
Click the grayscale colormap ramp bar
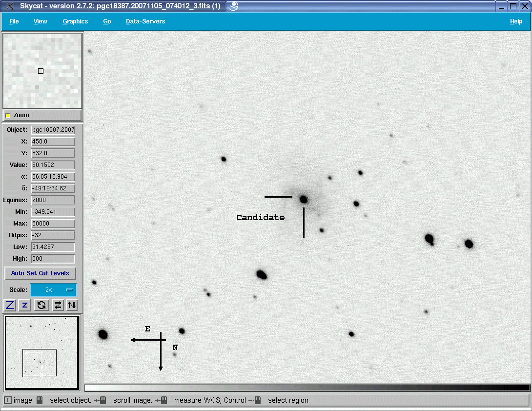(x=307, y=388)
